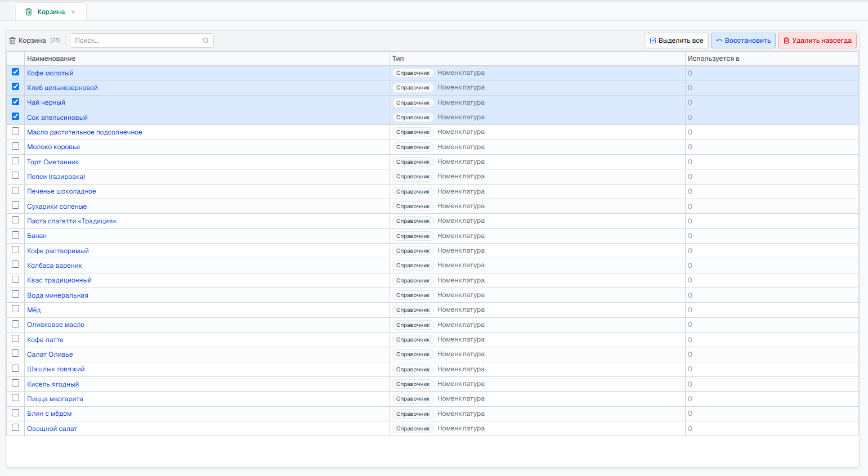Viewport: 868px width, 476px height.
Task: Click the Выделить все button
Action: (x=676, y=41)
